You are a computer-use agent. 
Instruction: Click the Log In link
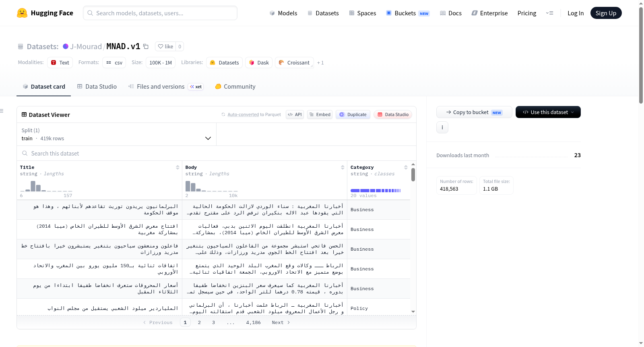[x=576, y=13]
